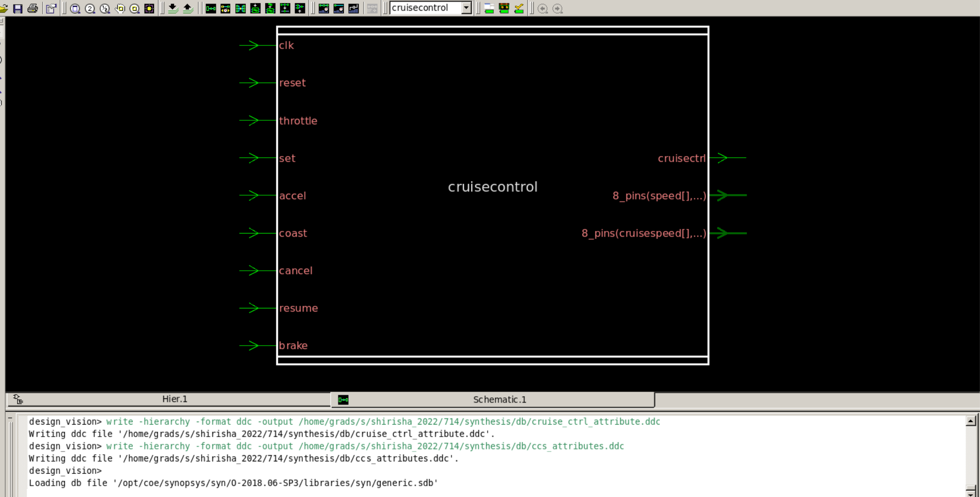This screenshot has width=980, height=497.
Task: Save the current design
Action: coord(18,8)
